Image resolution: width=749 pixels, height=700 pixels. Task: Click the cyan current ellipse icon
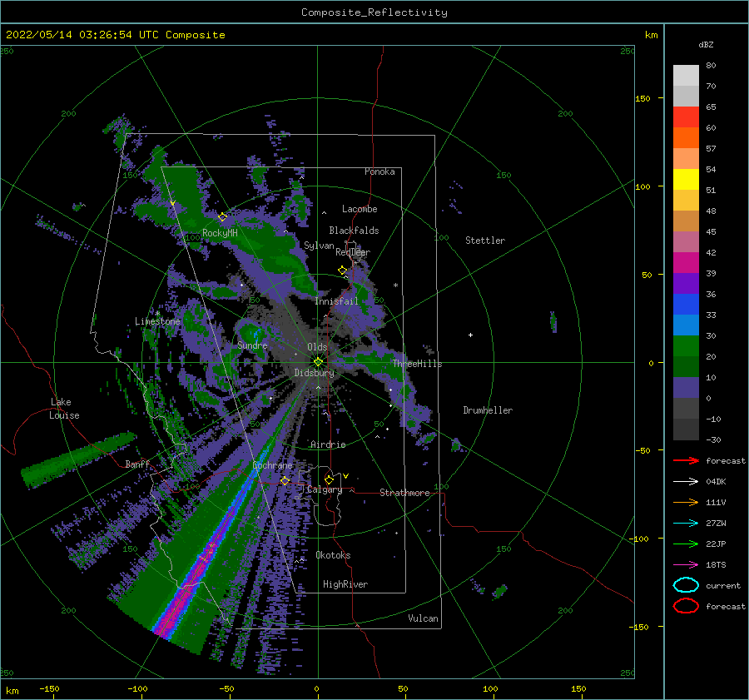click(686, 585)
